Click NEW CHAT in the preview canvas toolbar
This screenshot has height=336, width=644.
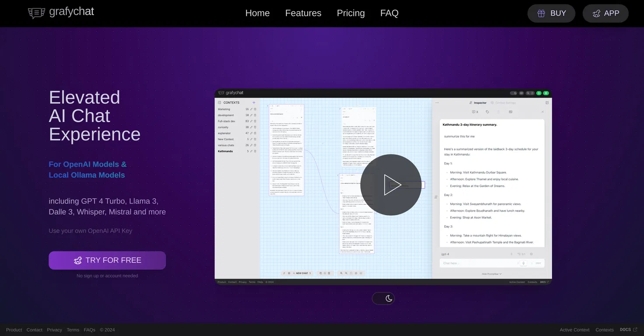(x=301, y=273)
